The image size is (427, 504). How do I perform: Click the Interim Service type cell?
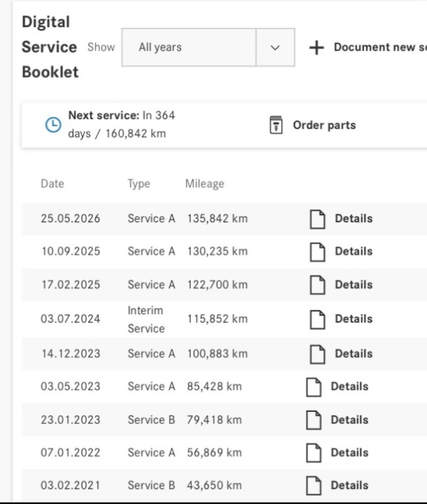(x=146, y=319)
